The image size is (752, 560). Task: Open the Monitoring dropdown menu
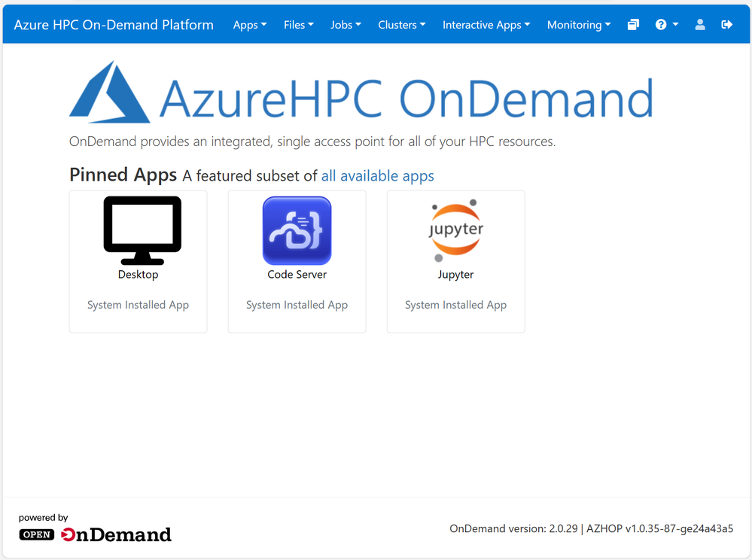[x=579, y=25]
